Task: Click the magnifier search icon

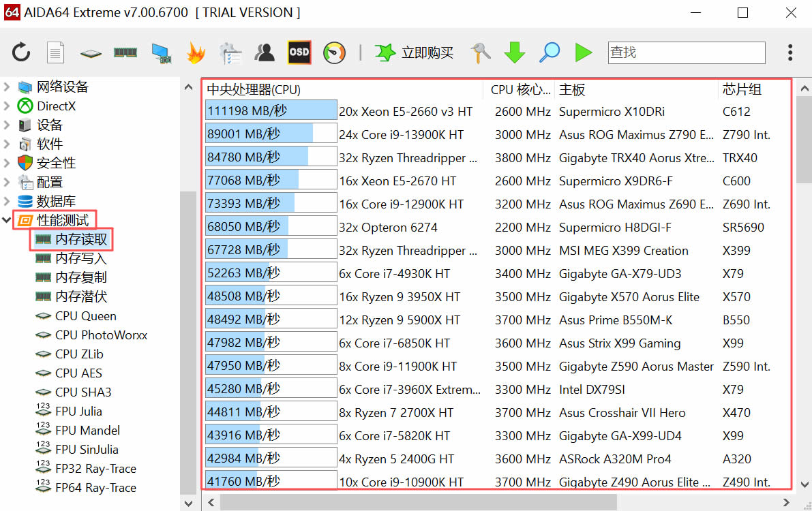Action: tap(549, 52)
